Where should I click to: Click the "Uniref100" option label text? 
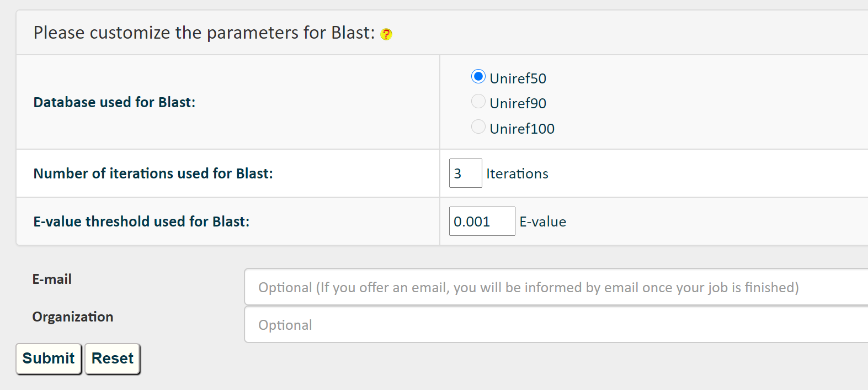coord(522,129)
